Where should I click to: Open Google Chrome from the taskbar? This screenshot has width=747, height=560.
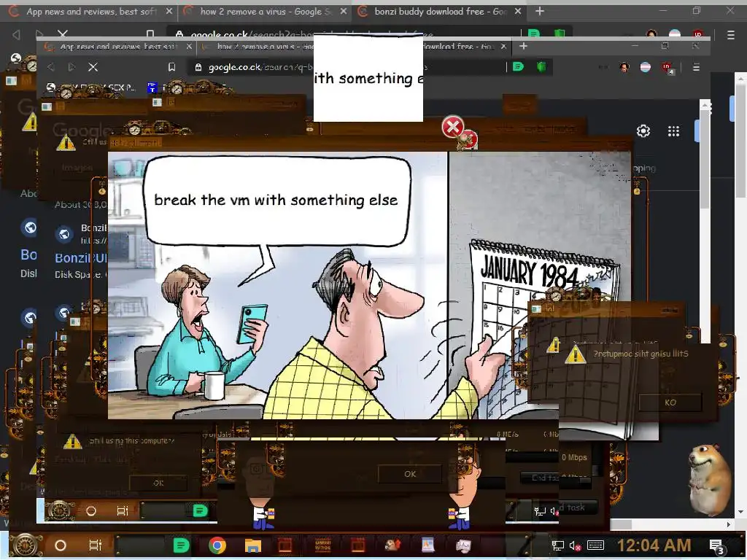point(217,545)
